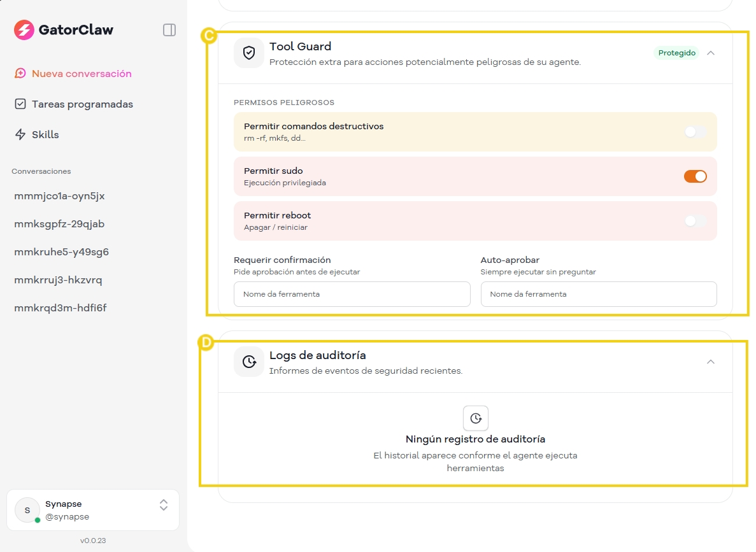Click the Requerir confirmación tool name field
The width and height of the screenshot is (756, 552).
tap(352, 294)
